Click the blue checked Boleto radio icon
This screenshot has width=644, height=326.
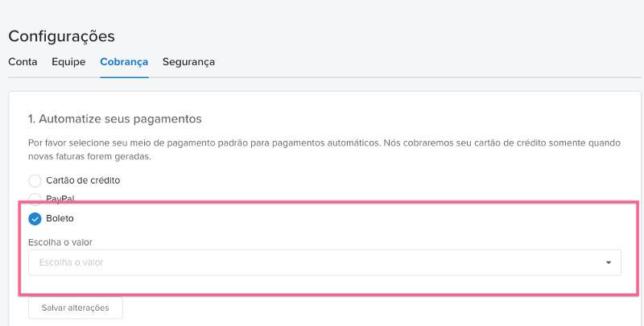click(35, 219)
